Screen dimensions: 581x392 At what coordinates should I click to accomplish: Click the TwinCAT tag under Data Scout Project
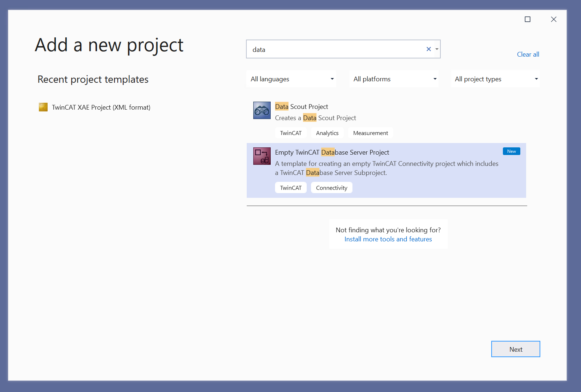pos(291,133)
